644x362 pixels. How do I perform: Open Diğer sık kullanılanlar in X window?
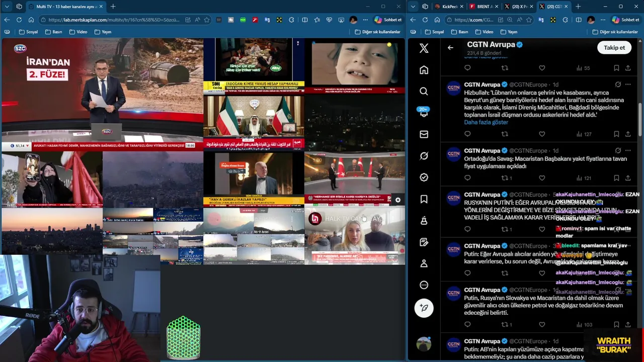click(x=615, y=32)
